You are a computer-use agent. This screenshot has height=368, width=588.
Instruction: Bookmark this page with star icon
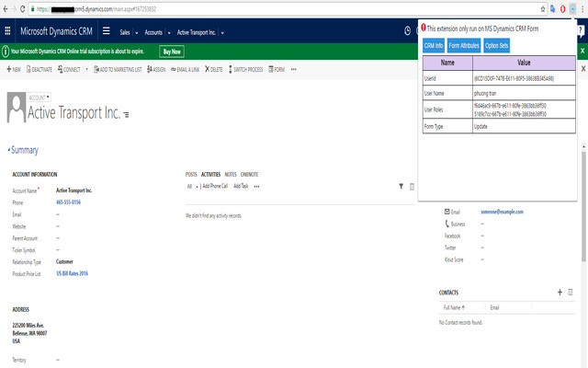543,9
